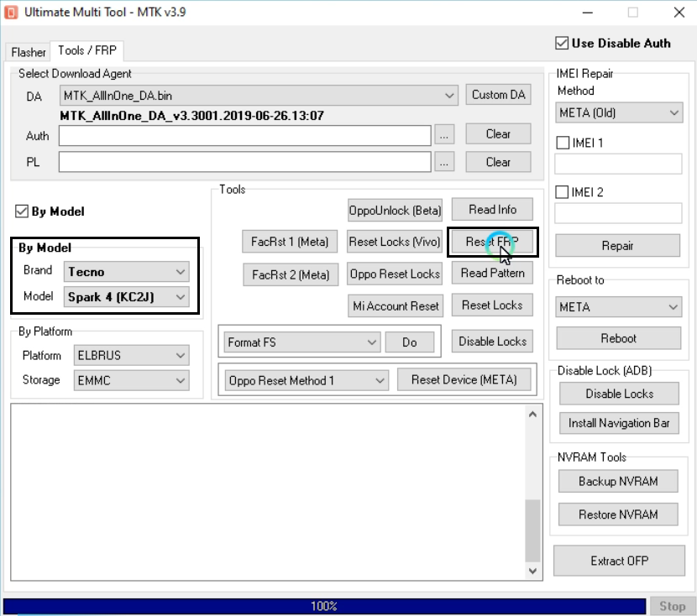This screenshot has height=616, width=697.
Task: Click the log scrollbar up arrow
Action: (533, 415)
